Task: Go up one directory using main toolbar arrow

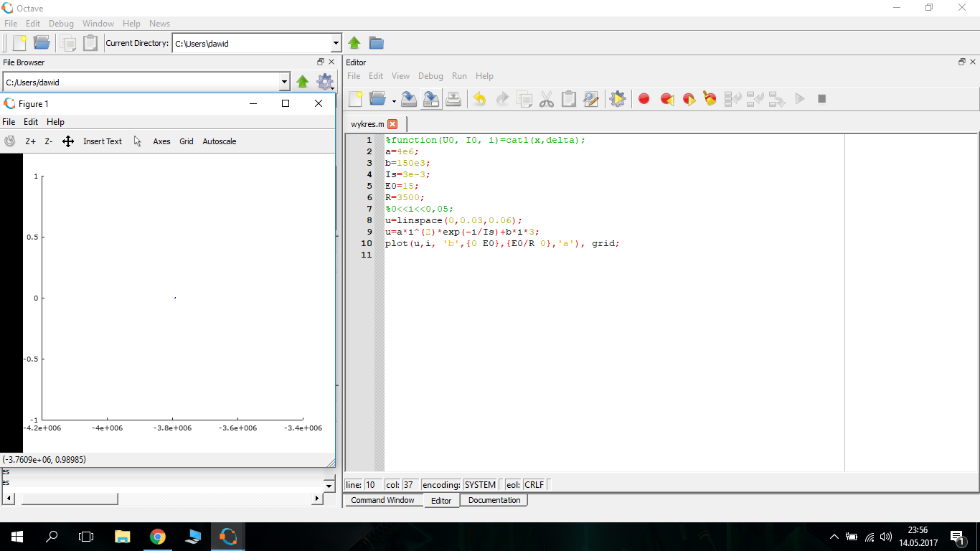Action: pos(354,43)
